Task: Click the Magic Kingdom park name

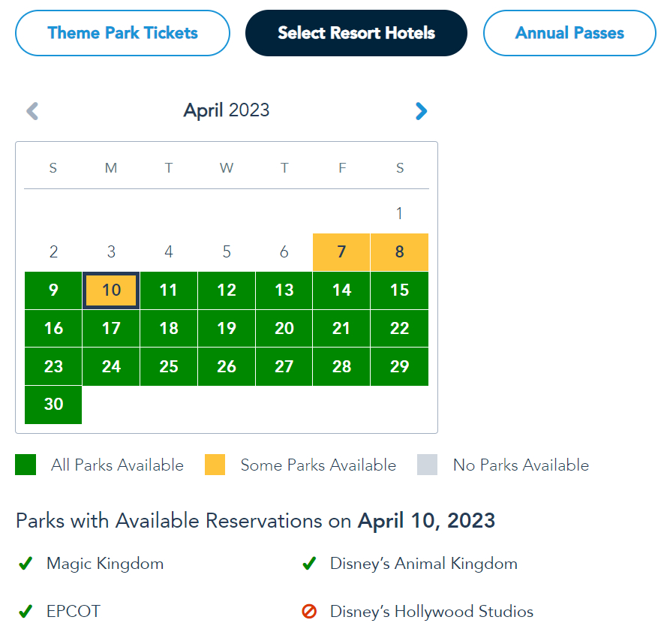Action: 105,564
